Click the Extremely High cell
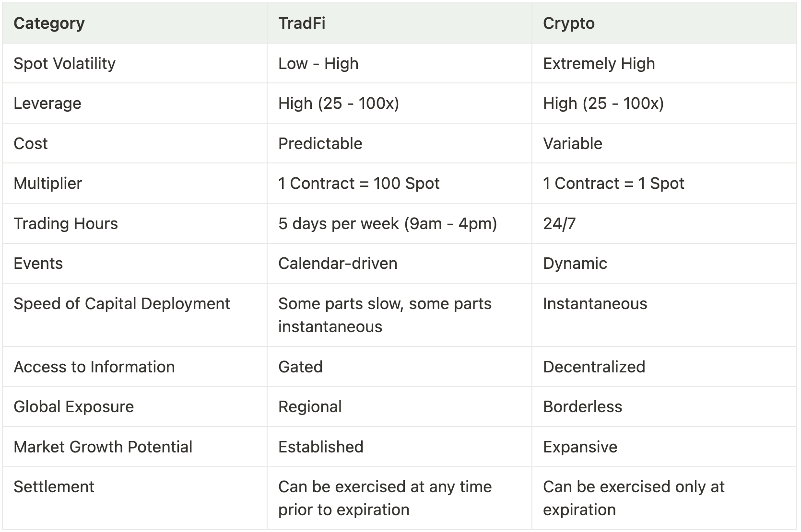The height and width of the screenshot is (532, 801). [x=599, y=64]
